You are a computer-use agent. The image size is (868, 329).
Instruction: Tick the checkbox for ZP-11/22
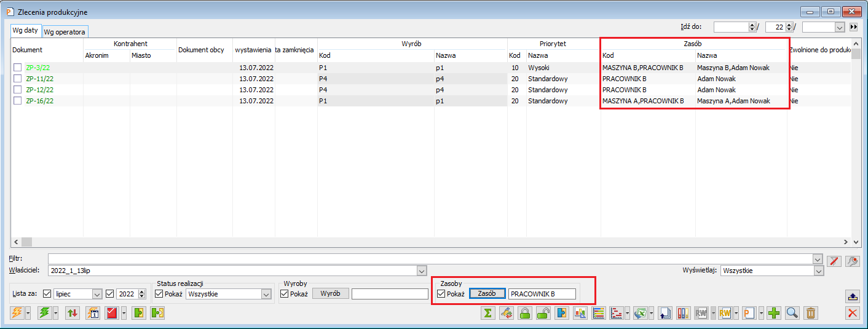coord(18,79)
